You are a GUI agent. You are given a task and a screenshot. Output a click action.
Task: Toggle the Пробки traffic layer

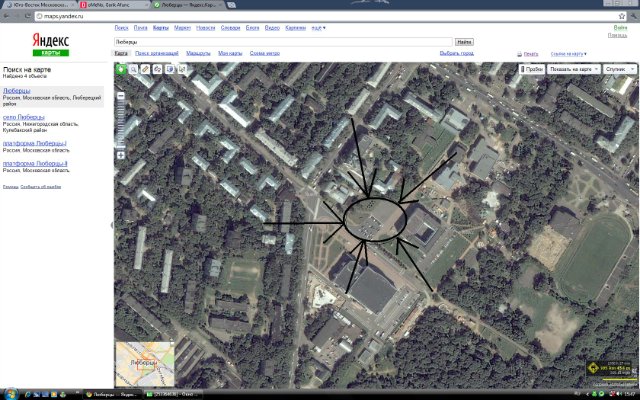(x=532, y=69)
